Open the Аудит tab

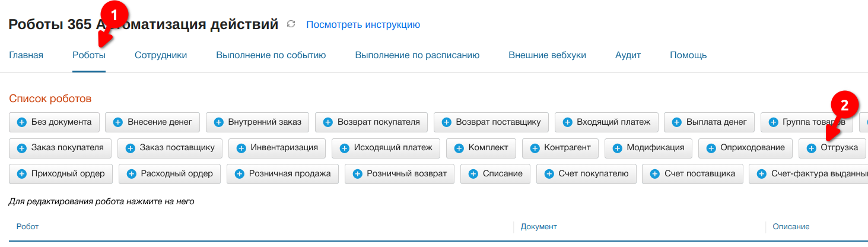click(628, 55)
